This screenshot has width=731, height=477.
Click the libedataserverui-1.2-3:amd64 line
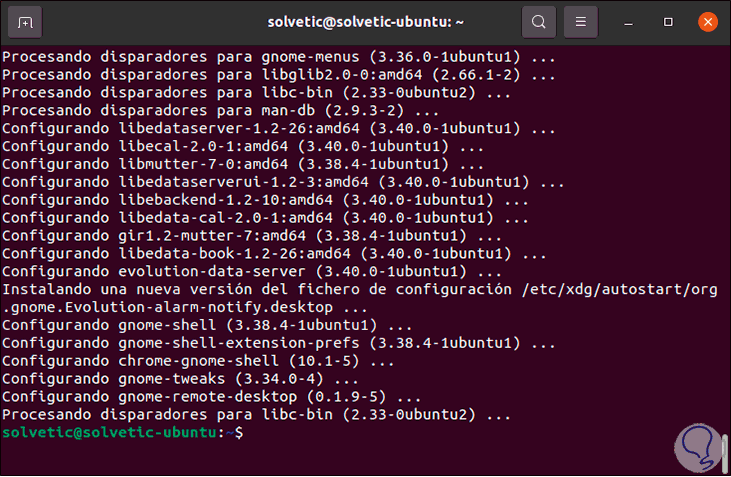pos(283,182)
